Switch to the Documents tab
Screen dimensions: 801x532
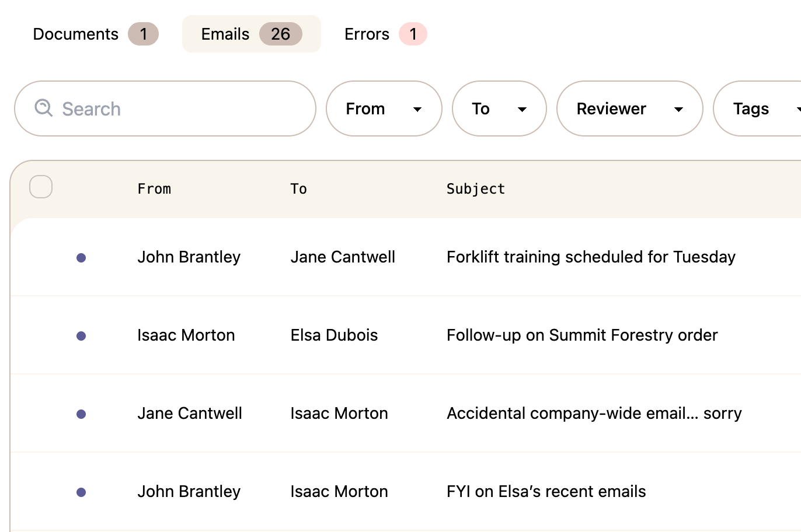pos(95,34)
